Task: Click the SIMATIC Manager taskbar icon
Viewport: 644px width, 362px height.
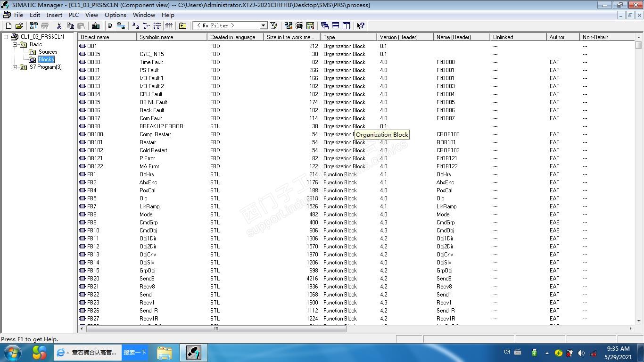Action: (x=193, y=353)
